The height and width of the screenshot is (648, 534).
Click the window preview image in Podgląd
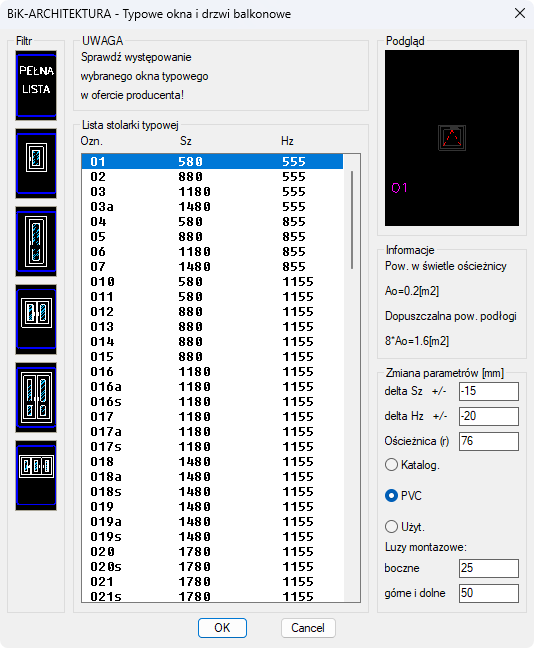click(452, 138)
